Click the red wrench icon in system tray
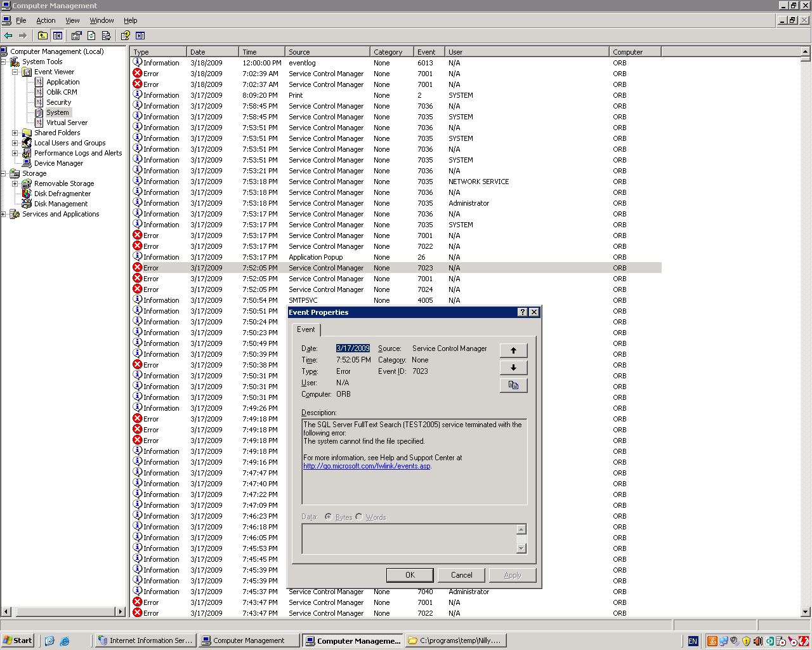 [804, 641]
